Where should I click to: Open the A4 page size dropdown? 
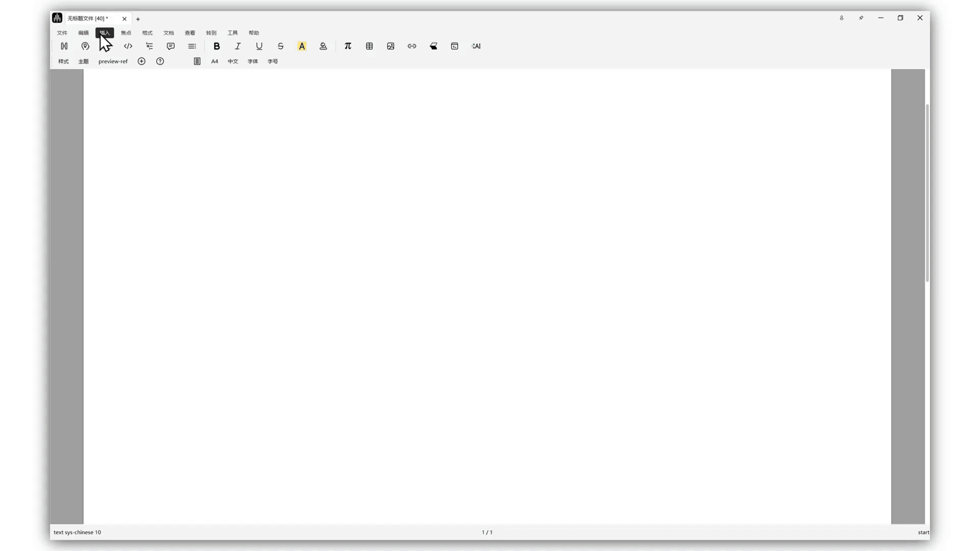[x=214, y=61]
